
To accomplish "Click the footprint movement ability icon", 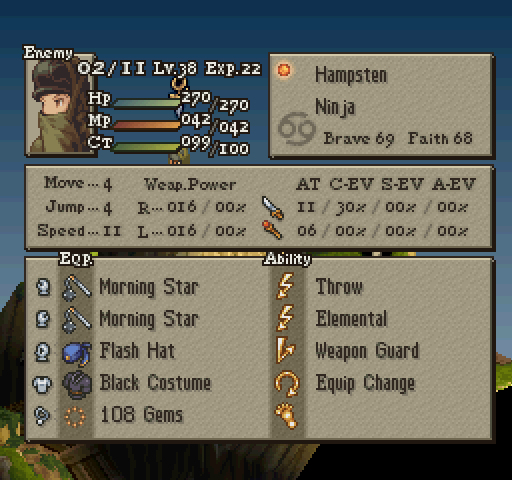I will (286, 415).
